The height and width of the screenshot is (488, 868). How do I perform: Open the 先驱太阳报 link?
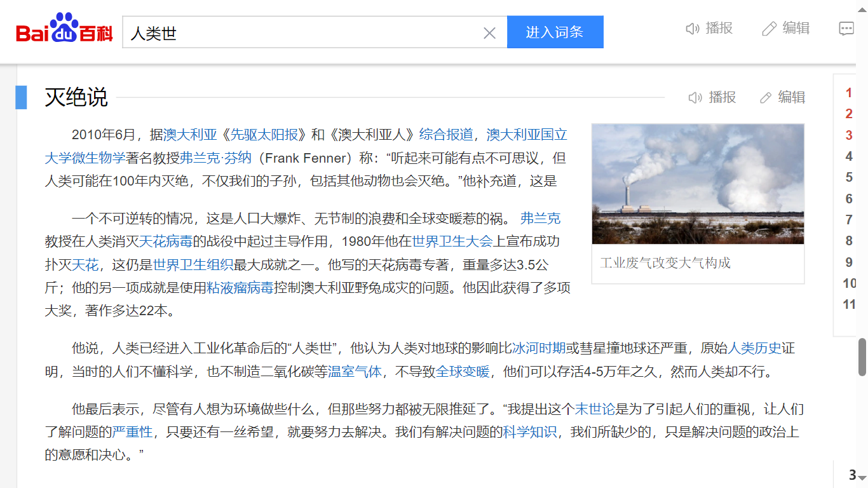pyautogui.click(x=264, y=135)
